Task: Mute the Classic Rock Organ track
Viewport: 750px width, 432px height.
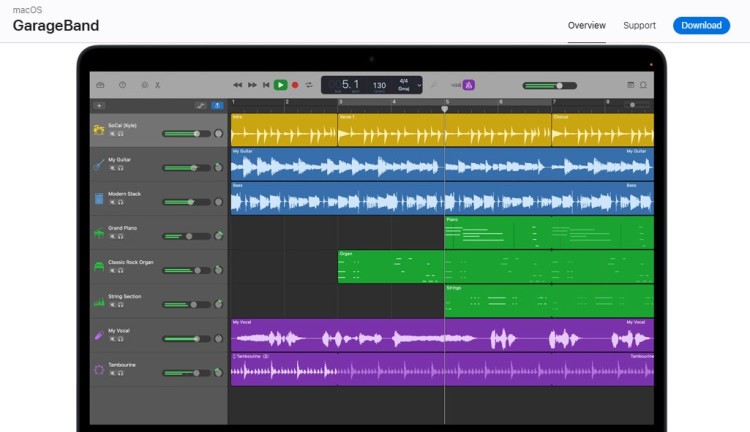Action: click(112, 271)
